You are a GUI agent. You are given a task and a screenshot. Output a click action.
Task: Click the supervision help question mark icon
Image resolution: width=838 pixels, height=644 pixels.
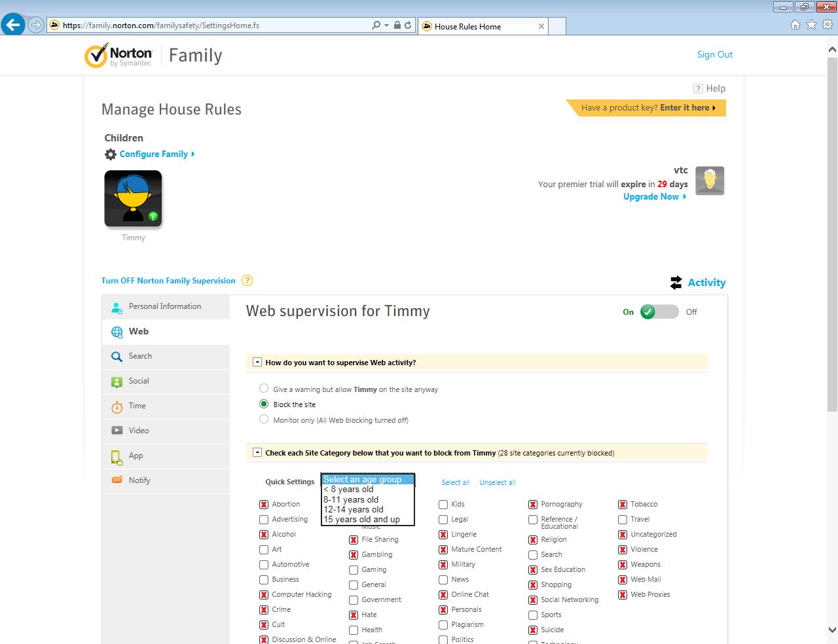tap(247, 281)
